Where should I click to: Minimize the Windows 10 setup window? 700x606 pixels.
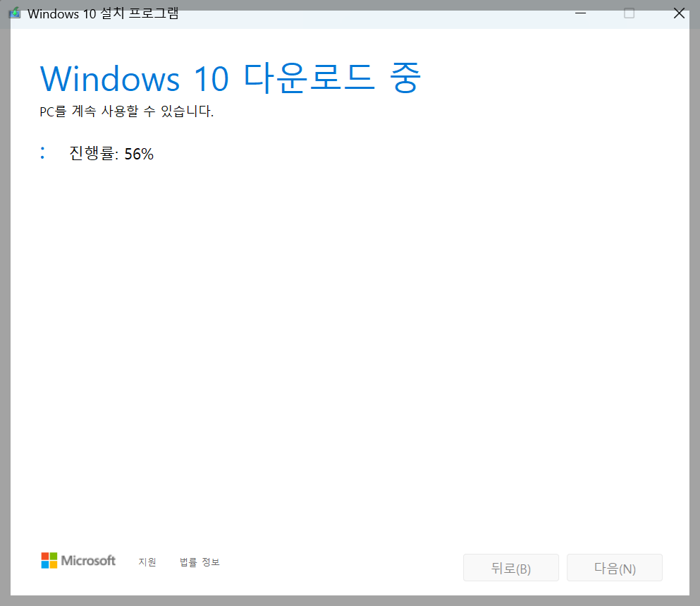[580, 13]
